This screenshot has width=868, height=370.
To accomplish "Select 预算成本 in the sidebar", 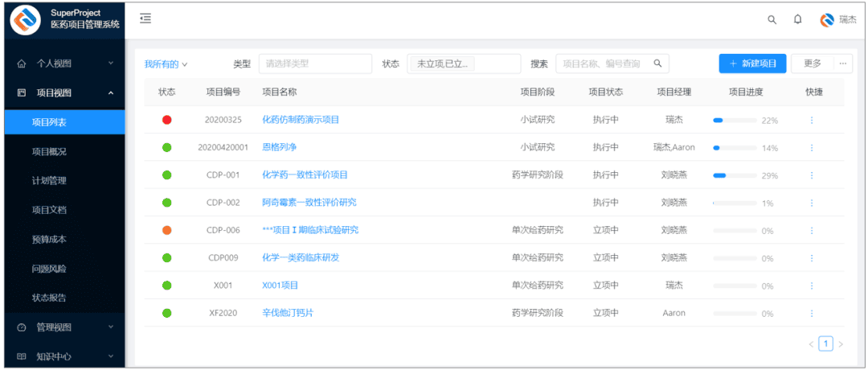I will point(64,239).
